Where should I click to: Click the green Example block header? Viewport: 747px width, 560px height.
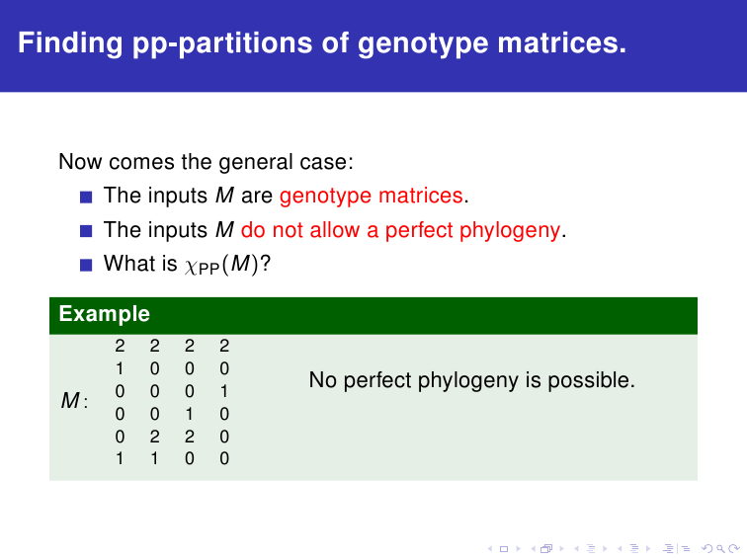373,315
